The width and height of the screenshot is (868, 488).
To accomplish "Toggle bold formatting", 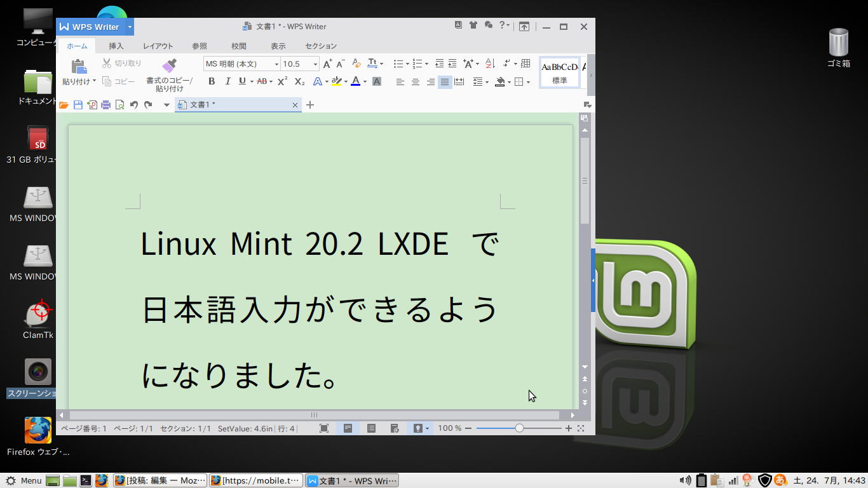I will (x=212, y=81).
